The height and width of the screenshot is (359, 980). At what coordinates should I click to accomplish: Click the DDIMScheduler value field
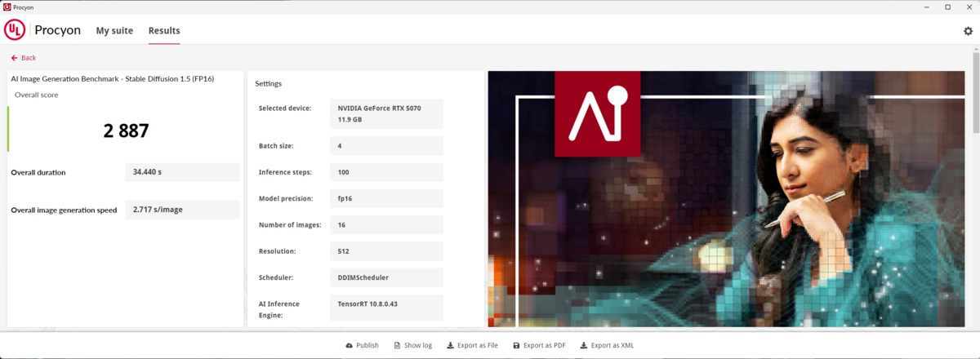[387, 277]
